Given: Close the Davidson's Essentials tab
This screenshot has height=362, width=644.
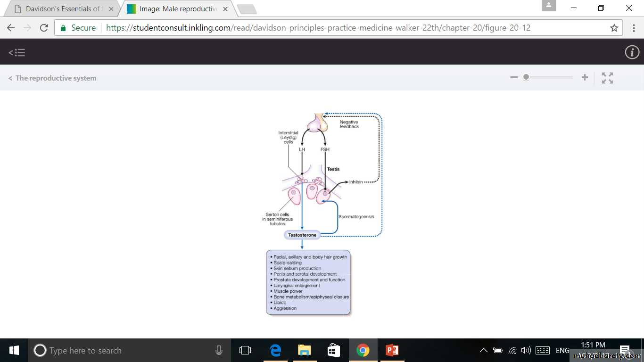Looking at the screenshot, I should 111,9.
